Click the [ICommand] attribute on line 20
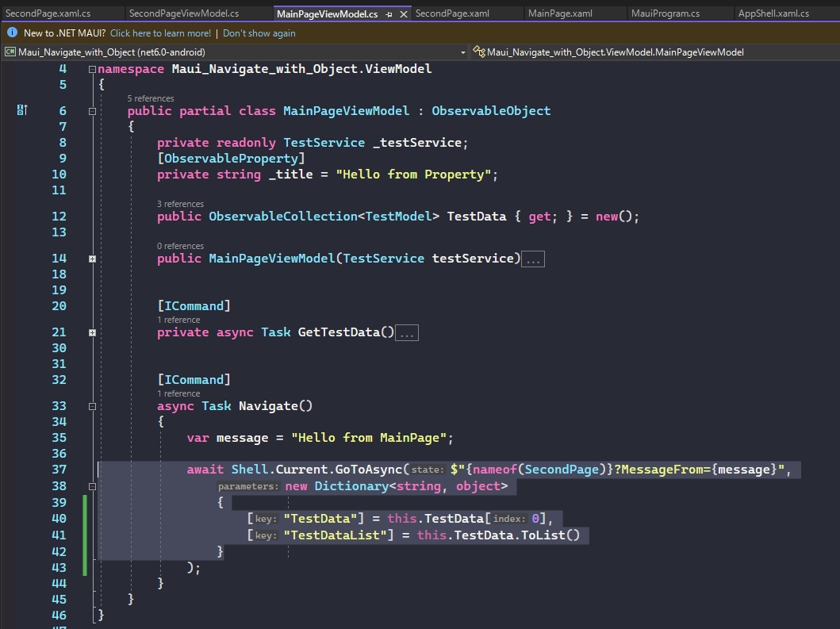Image resolution: width=840 pixels, height=629 pixels. coord(194,306)
